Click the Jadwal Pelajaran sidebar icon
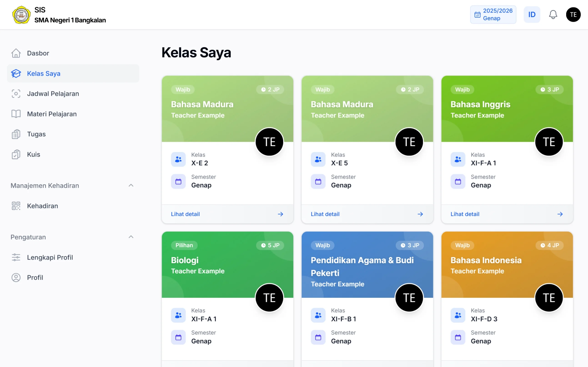The height and width of the screenshot is (367, 588). coord(16,94)
